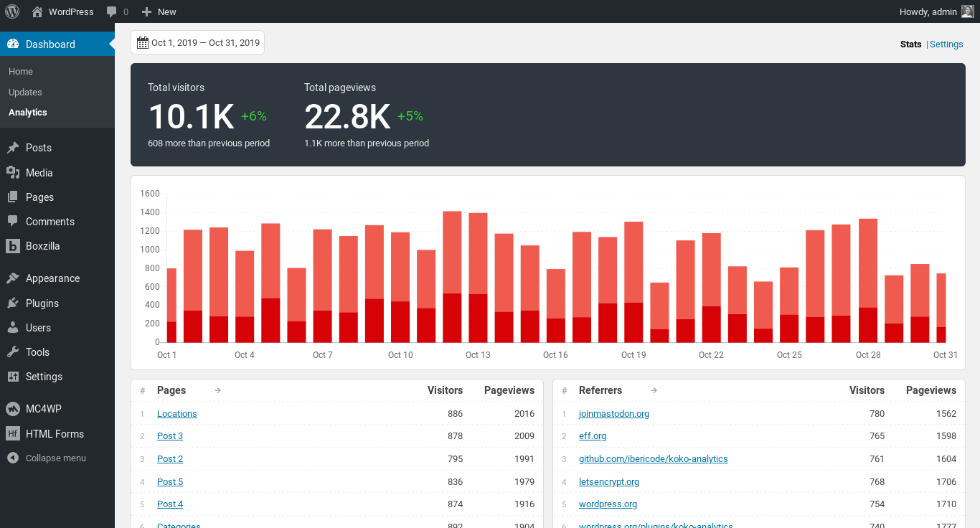Click the HTML Forms Hf icon
Image resolution: width=980 pixels, height=528 pixels.
(x=13, y=433)
